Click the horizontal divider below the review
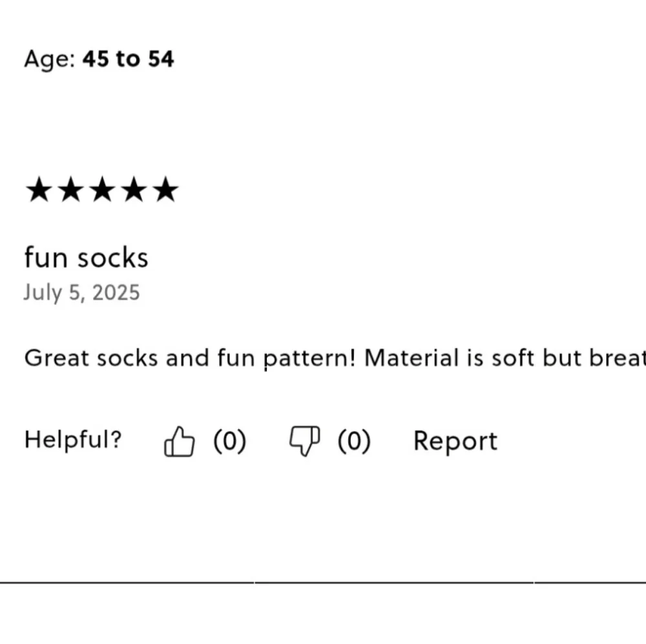The height and width of the screenshot is (644, 646). click(x=323, y=583)
